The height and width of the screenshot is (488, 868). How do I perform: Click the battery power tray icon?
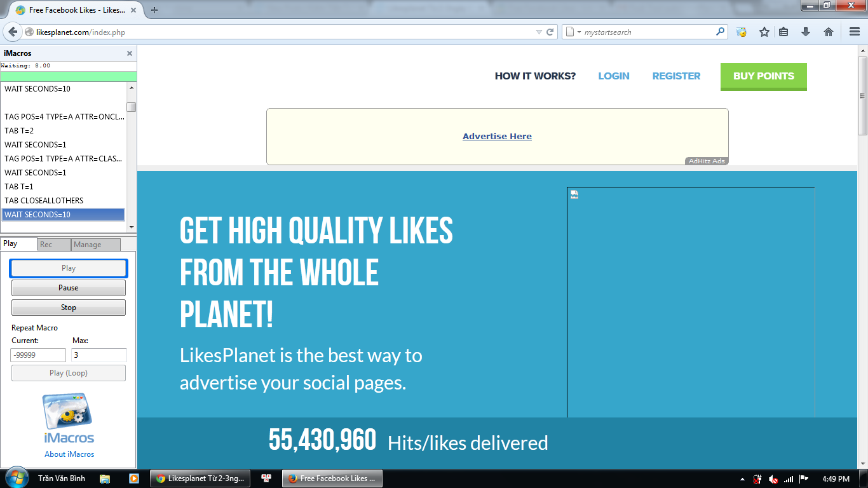point(757,479)
